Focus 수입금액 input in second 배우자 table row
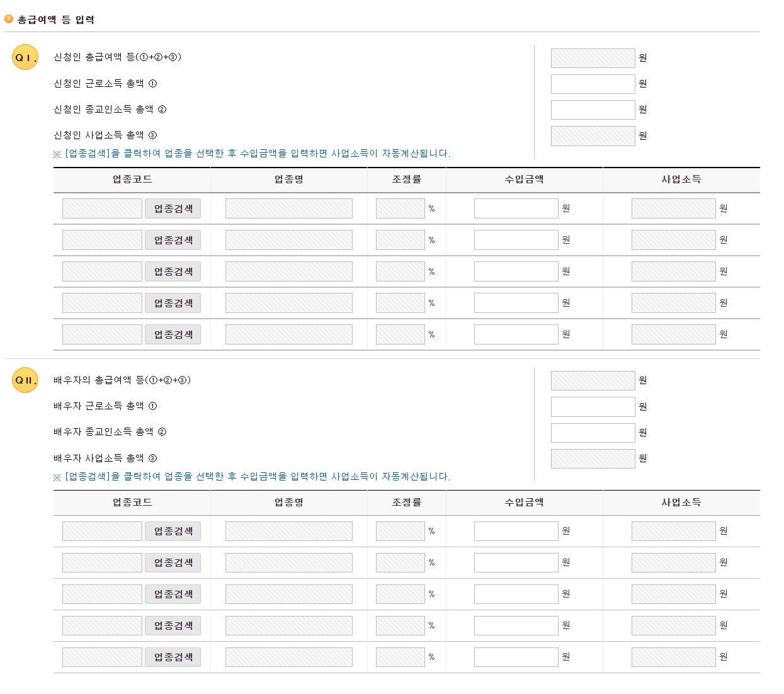 516,562
